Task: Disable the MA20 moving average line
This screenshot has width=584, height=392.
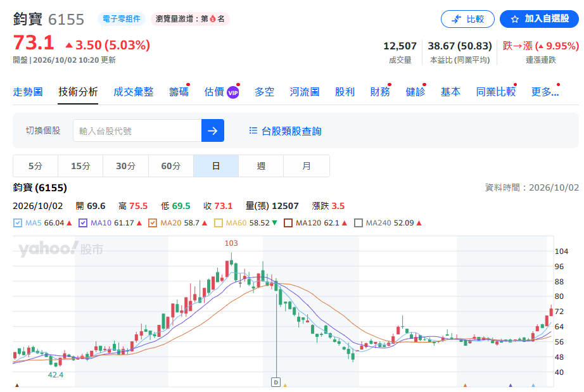Action: tap(152, 223)
